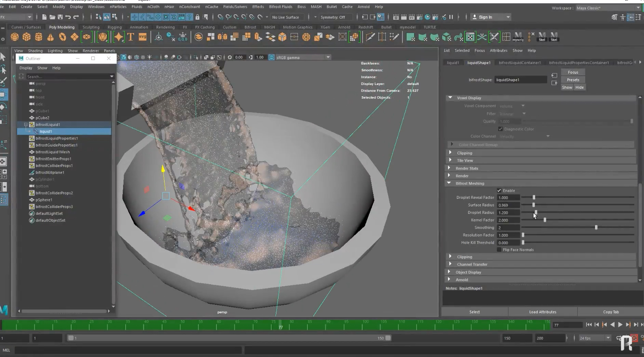Click the polygon sphere shelf icon
Image resolution: width=644 pixels, height=357 pixels.
click(x=15, y=37)
